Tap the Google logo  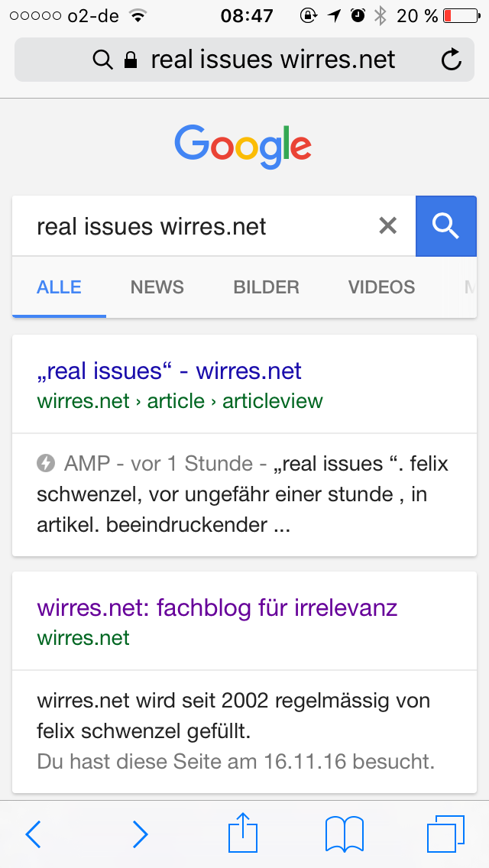(x=243, y=147)
